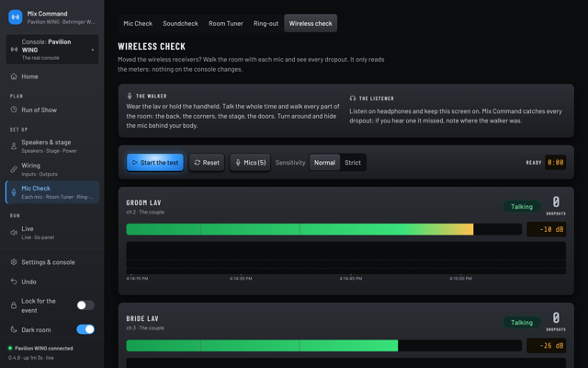This screenshot has height=368, width=588.
Task: Set sensitivity to Strict
Action: click(353, 163)
